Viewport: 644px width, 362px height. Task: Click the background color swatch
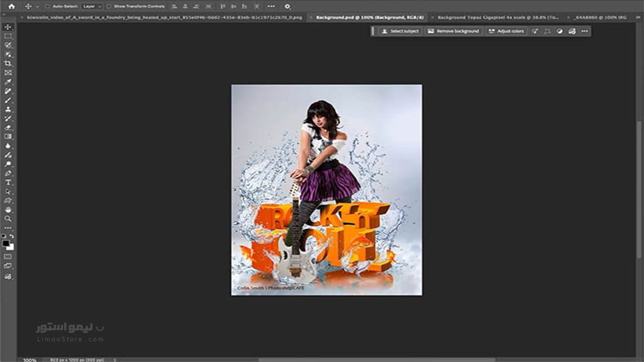click(11, 248)
